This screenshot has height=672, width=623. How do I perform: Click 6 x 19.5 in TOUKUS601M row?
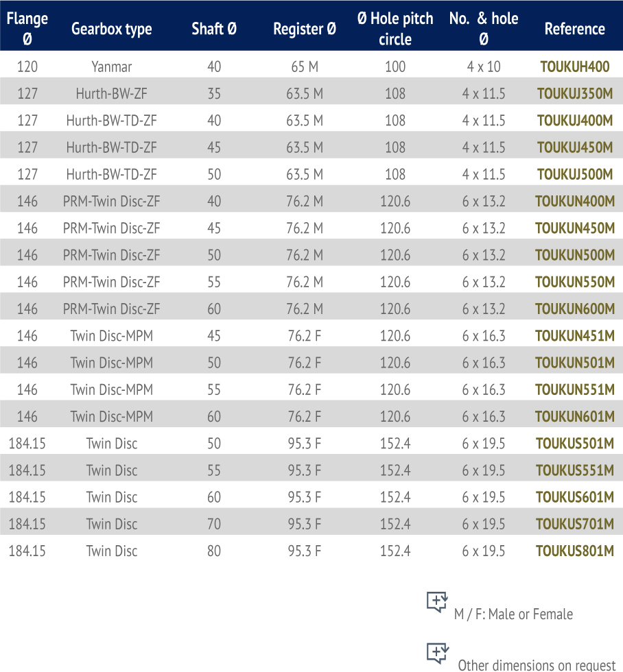click(484, 497)
